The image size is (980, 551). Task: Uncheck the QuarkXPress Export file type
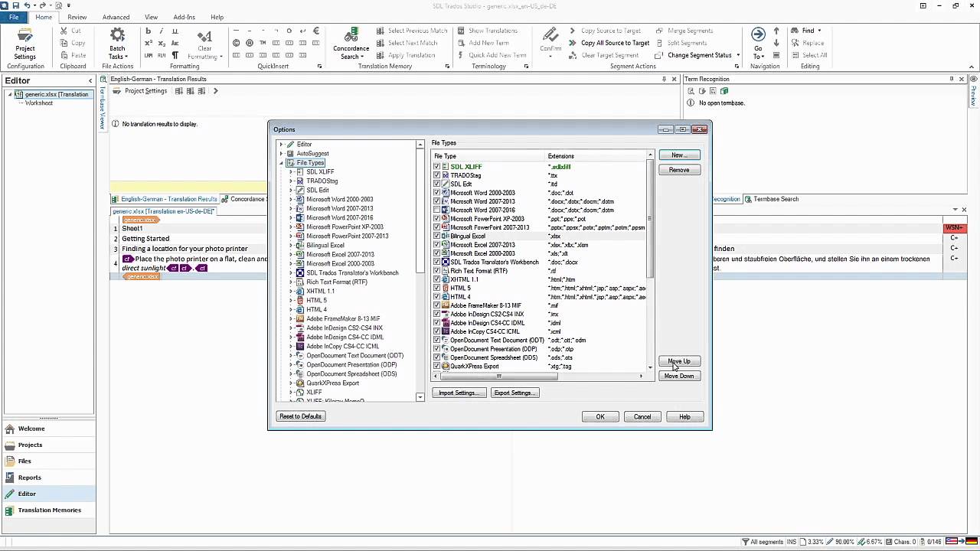[437, 367]
